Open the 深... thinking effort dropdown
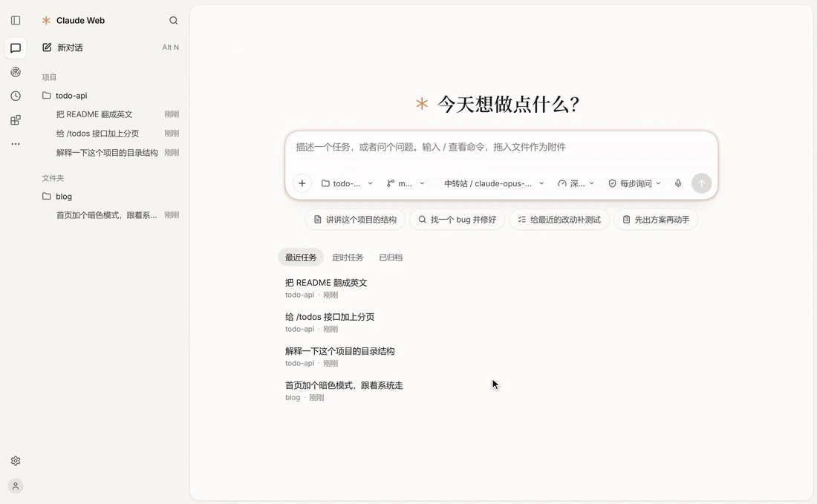The height and width of the screenshot is (504, 817). (x=576, y=183)
